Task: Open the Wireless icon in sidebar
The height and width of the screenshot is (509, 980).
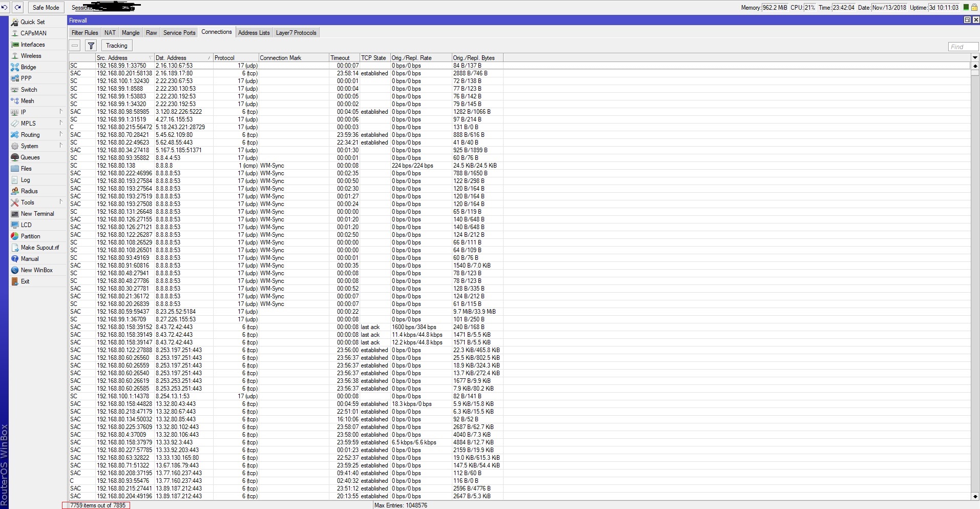Action: tap(15, 56)
